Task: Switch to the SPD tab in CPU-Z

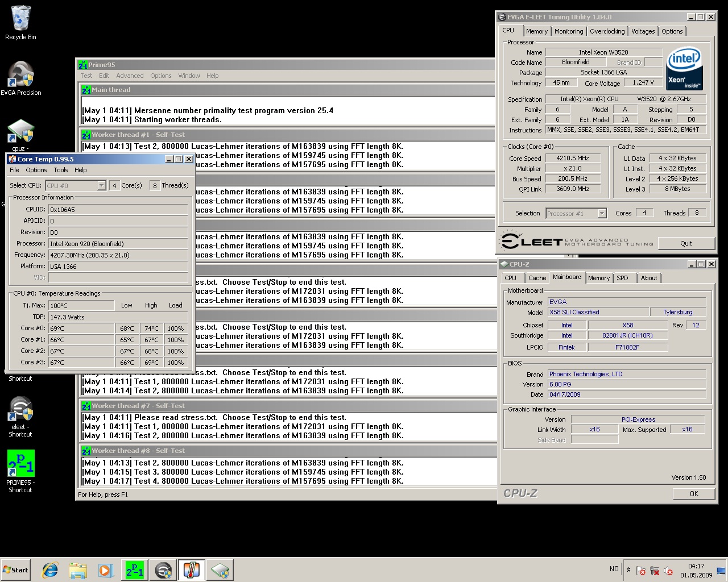Action: point(623,278)
